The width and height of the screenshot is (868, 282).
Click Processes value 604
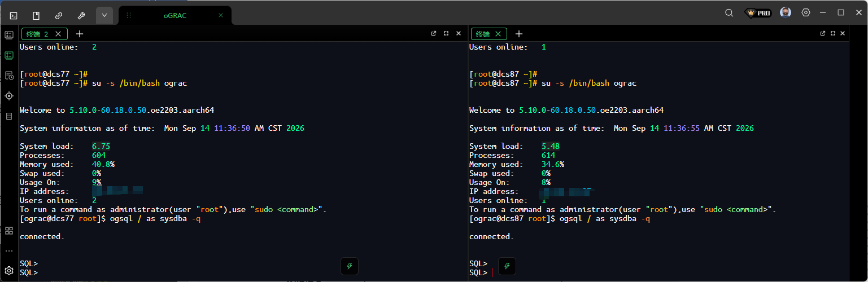(99, 156)
